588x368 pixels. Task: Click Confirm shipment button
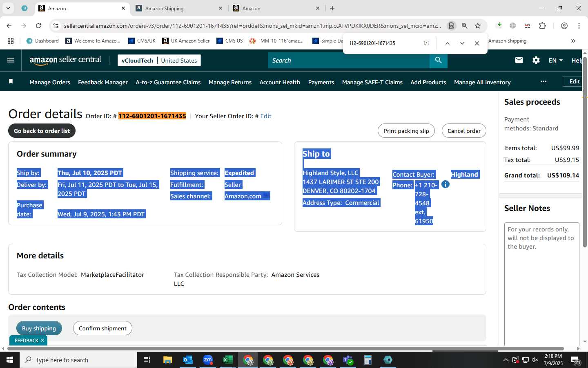click(102, 328)
